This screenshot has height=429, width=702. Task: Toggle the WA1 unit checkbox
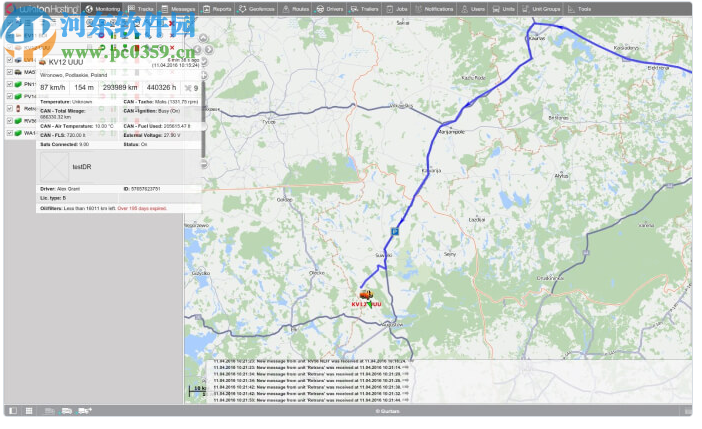coord(9,133)
